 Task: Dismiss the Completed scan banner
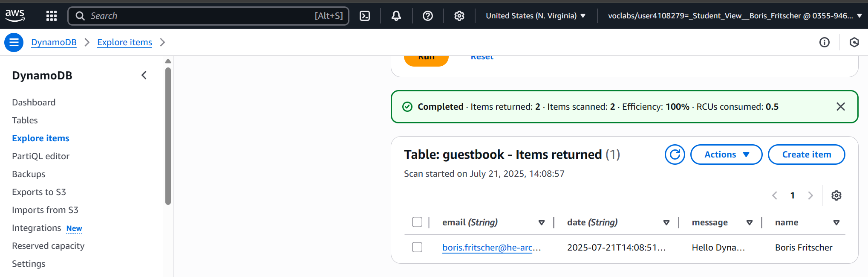click(x=840, y=107)
